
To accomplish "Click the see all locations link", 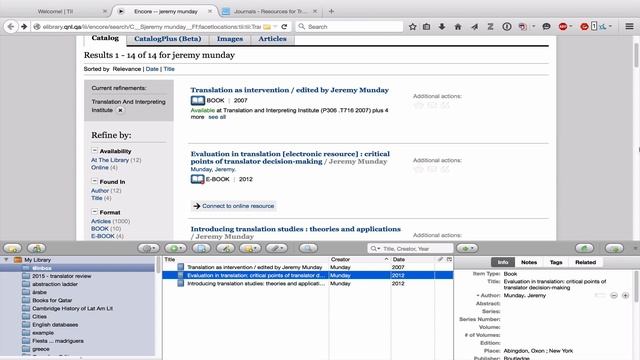I will (x=217, y=117).
